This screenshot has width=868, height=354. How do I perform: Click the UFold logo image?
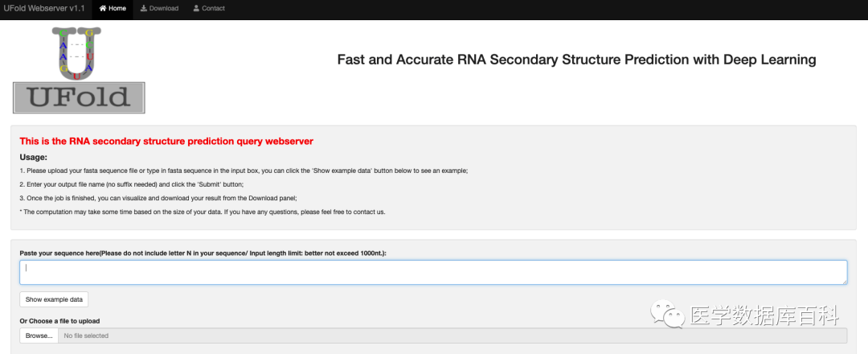(x=78, y=70)
